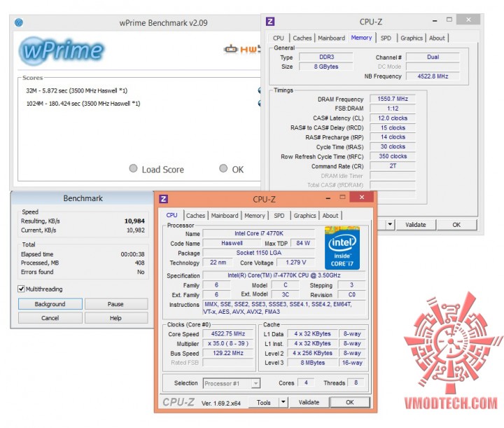504x428 pixels.
Task: Open Caches tab in back CPU-Z window
Action: tap(302, 38)
